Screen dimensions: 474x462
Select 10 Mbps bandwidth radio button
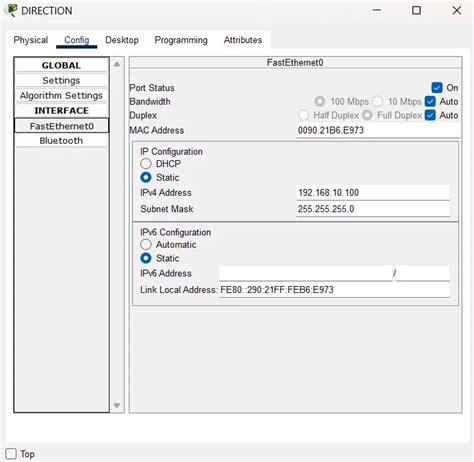click(x=377, y=101)
